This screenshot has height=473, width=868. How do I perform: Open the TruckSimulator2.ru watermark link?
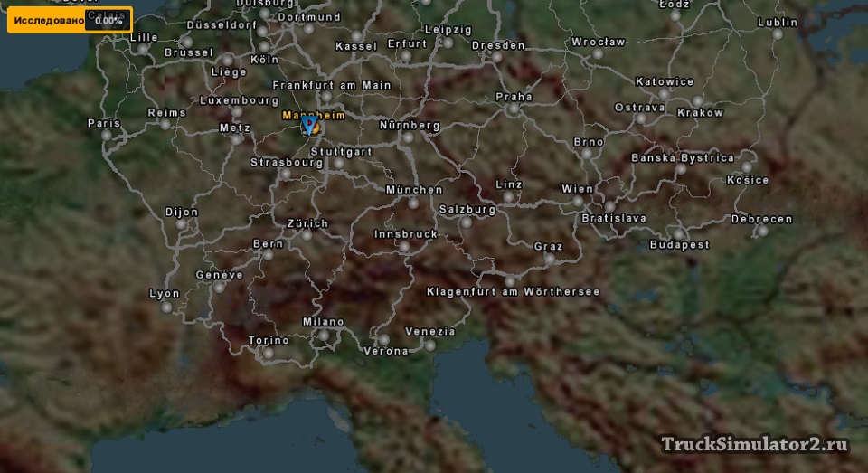[x=754, y=444]
